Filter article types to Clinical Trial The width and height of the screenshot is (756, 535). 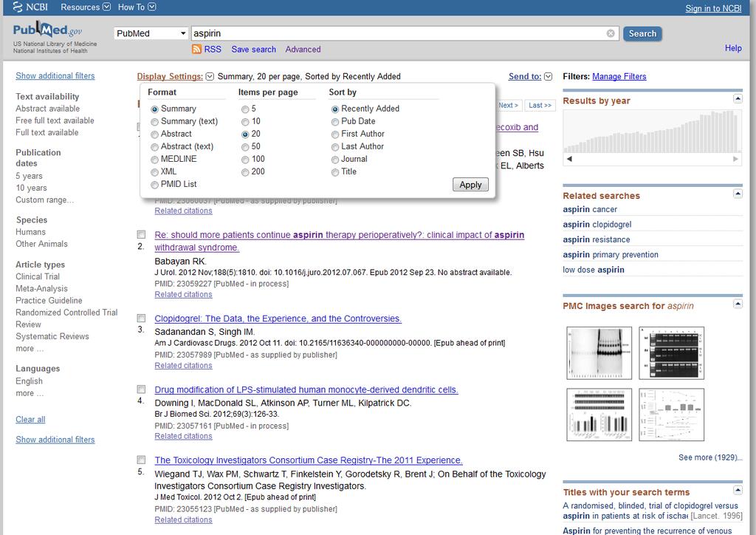click(38, 276)
